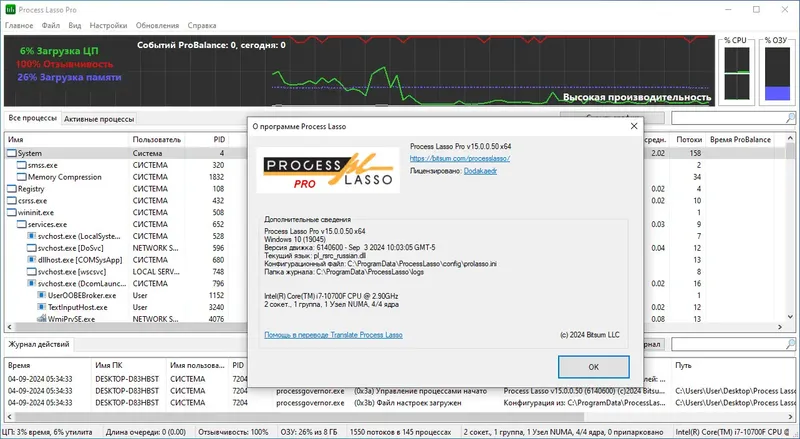Sort processes by Имя column header
The height and width of the screenshot is (439, 800).
click(66, 139)
